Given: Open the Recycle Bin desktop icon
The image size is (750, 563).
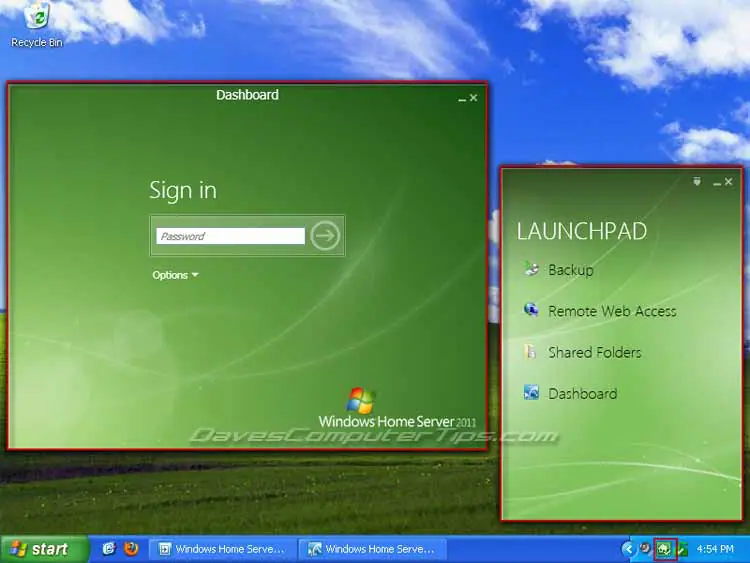Looking at the screenshot, I should [37, 24].
